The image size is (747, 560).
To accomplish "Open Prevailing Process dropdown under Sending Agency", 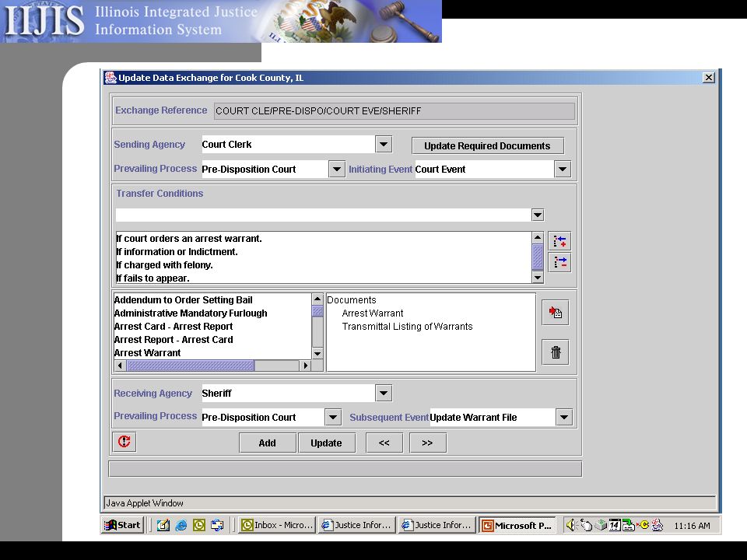I will pos(336,169).
